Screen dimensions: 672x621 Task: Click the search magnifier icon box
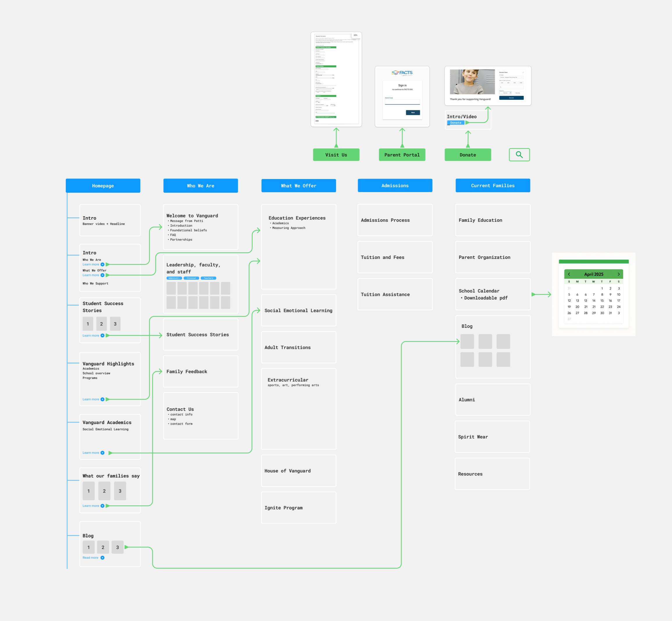tap(519, 155)
